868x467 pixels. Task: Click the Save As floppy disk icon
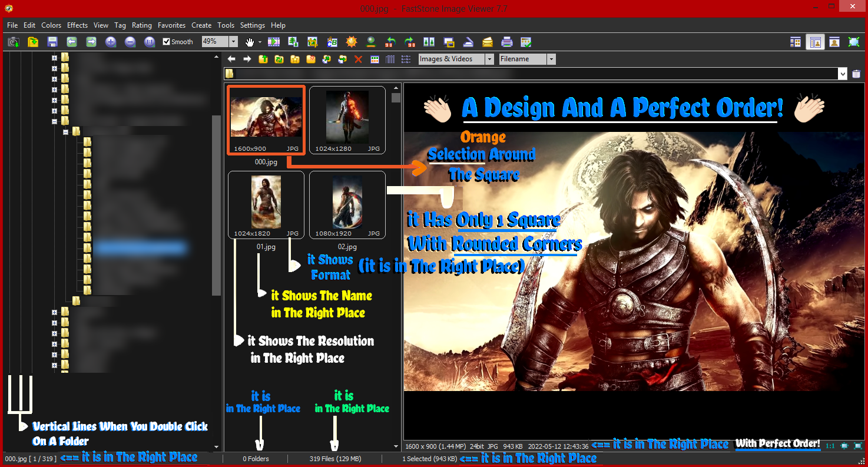coord(52,42)
